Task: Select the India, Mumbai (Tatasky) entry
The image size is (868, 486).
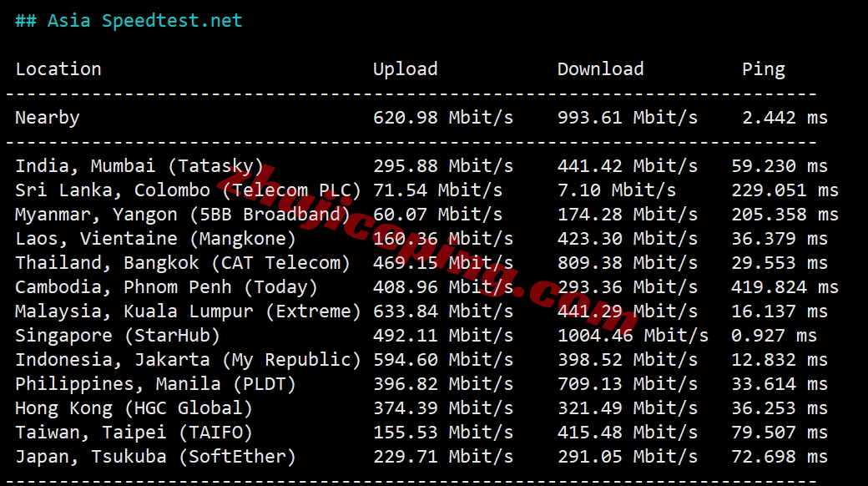Action: point(139,166)
